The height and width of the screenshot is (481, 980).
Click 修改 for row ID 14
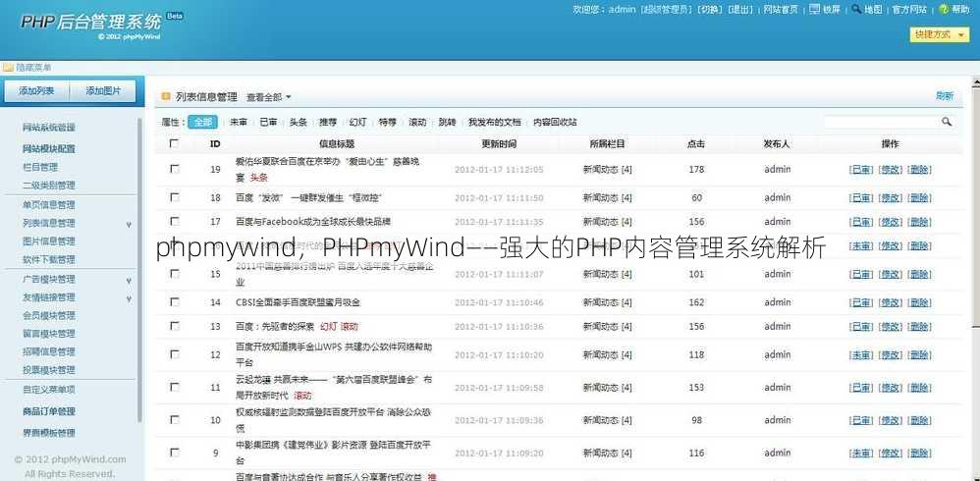coord(890,303)
